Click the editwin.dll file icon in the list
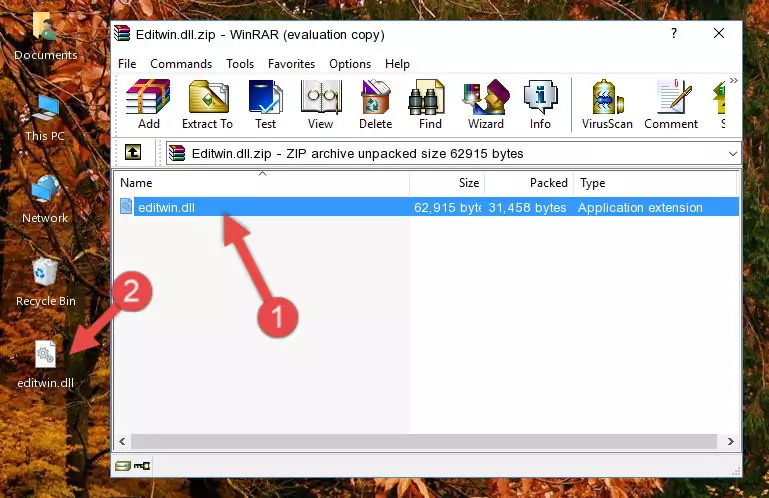The height and width of the screenshot is (498, 769). pos(126,207)
